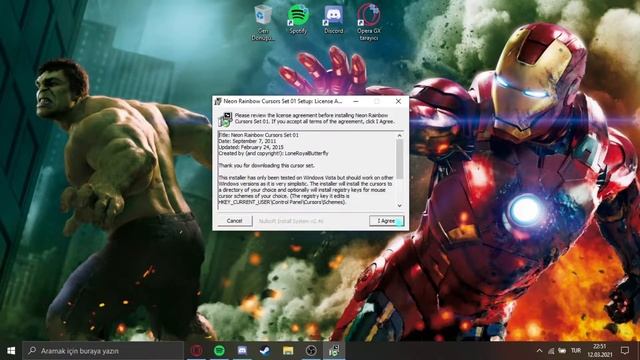
Task: Click the 'Created by' LoneRoyalButterfly line
Action: pyautogui.click(x=273, y=153)
